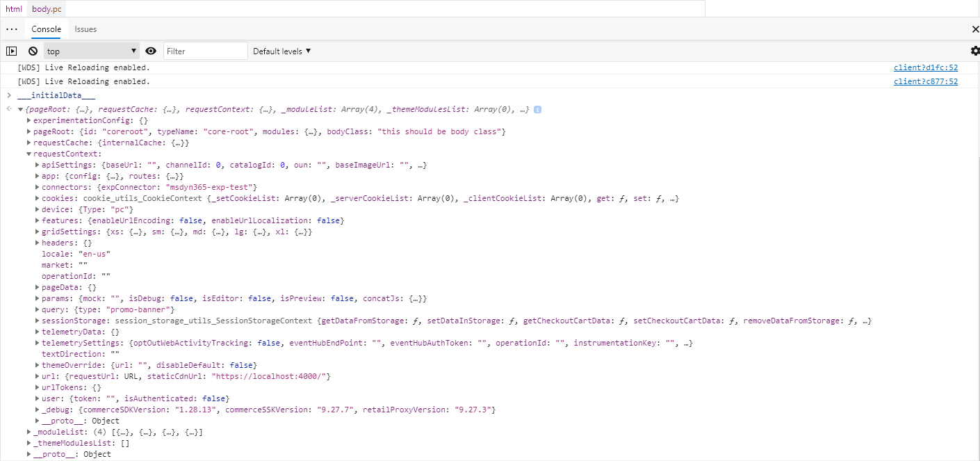The height and width of the screenshot is (461, 980).
Task: Expand cookies CookieContext object
Action: point(37,198)
